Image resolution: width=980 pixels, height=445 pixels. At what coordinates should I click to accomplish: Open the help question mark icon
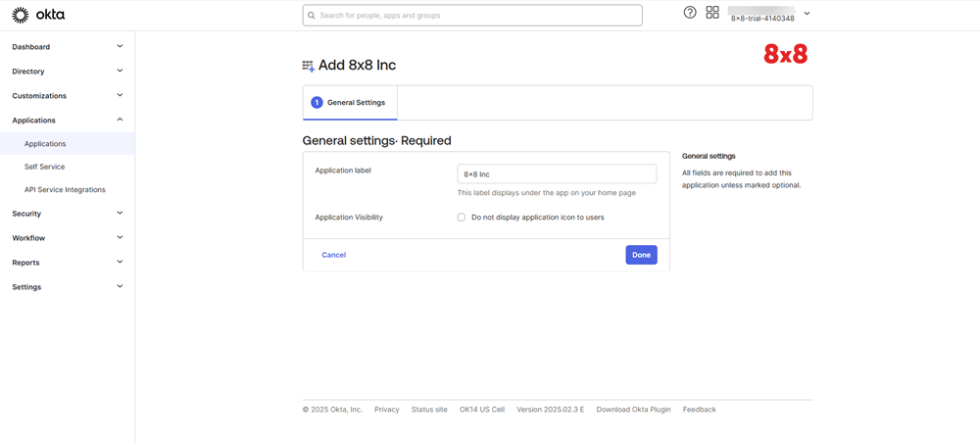(x=690, y=13)
